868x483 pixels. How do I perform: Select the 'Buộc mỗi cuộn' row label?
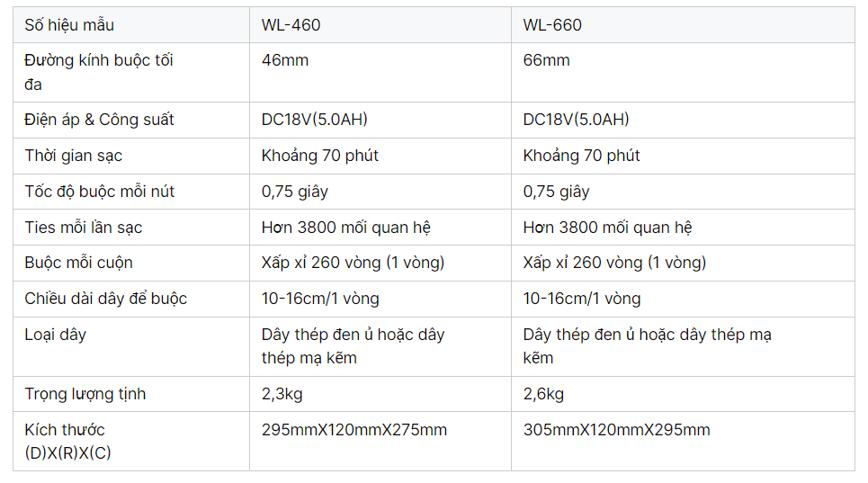[x=78, y=263]
